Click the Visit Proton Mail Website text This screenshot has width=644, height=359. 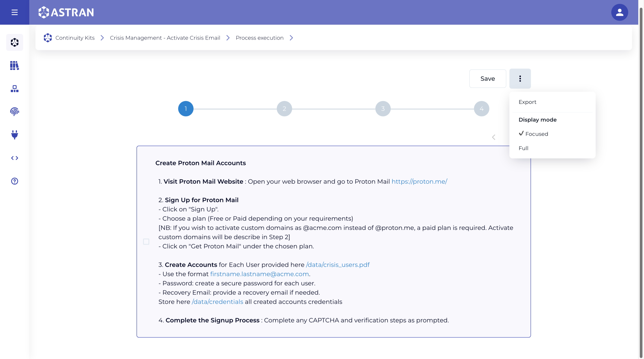203,182
